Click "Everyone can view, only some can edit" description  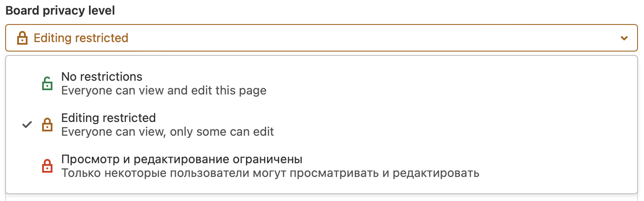click(168, 131)
